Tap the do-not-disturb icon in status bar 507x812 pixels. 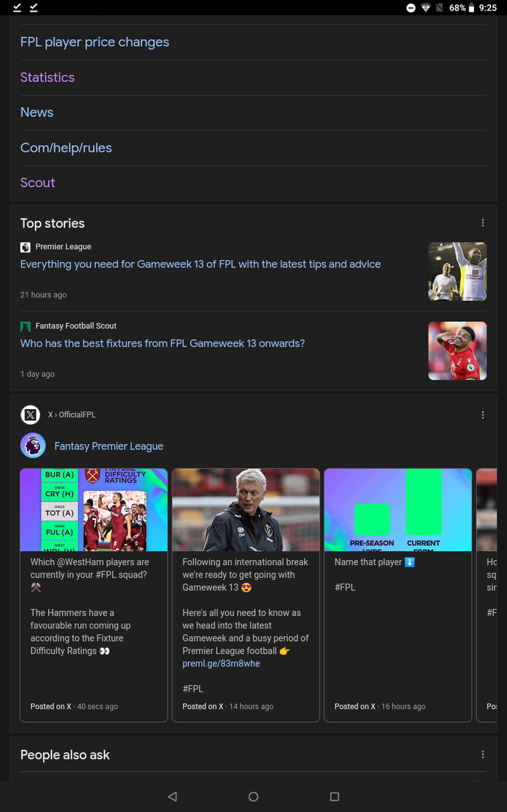(x=411, y=8)
